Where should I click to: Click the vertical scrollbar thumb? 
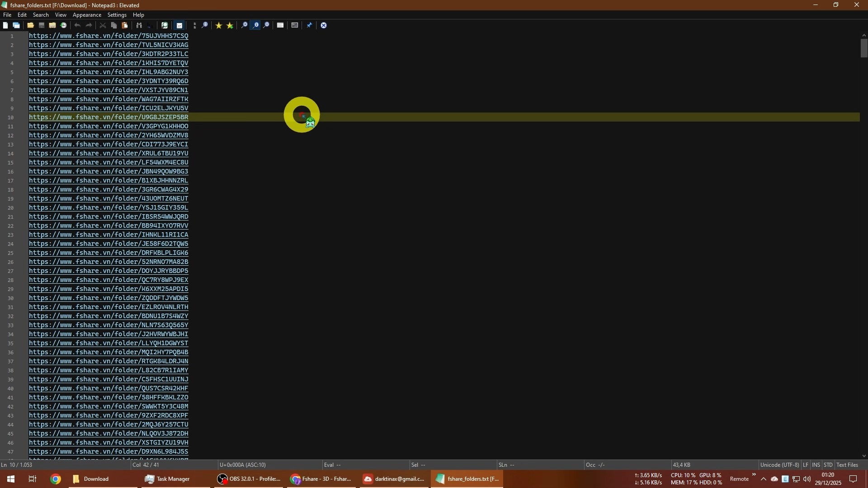[864, 48]
